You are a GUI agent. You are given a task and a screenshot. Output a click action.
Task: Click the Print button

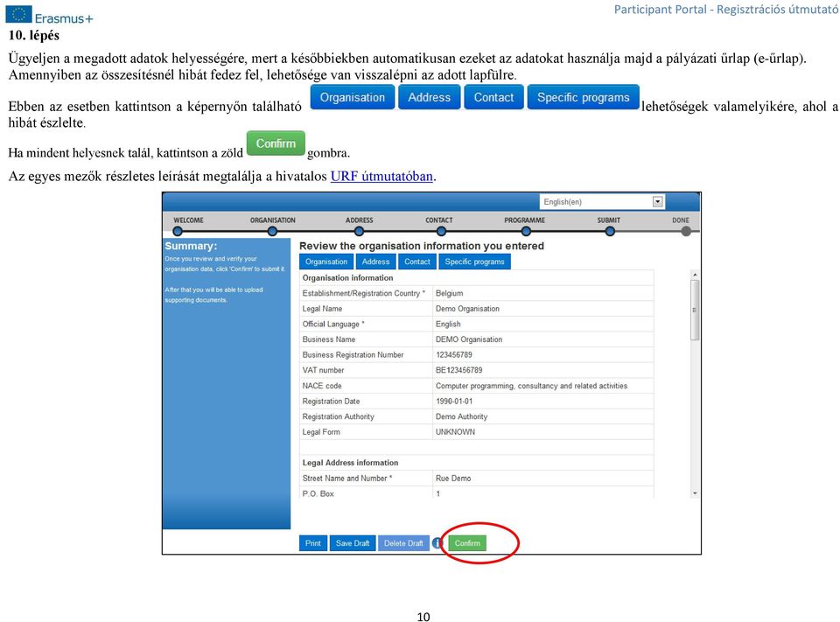coord(313,542)
